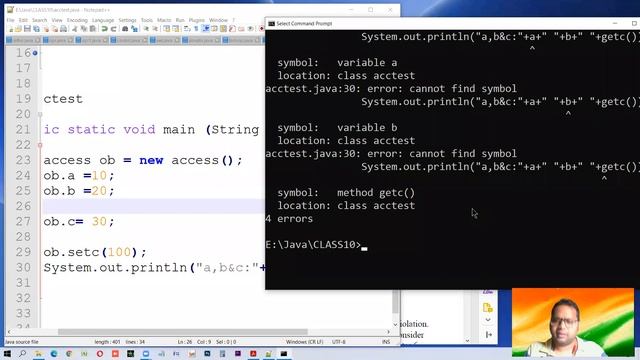Click the Close All toolbar icon

(55, 29)
